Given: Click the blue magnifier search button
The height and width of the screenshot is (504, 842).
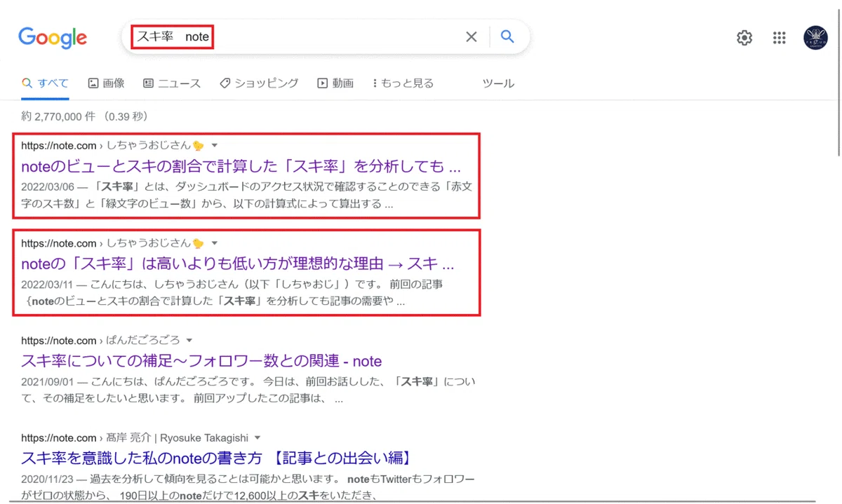Looking at the screenshot, I should coord(507,37).
